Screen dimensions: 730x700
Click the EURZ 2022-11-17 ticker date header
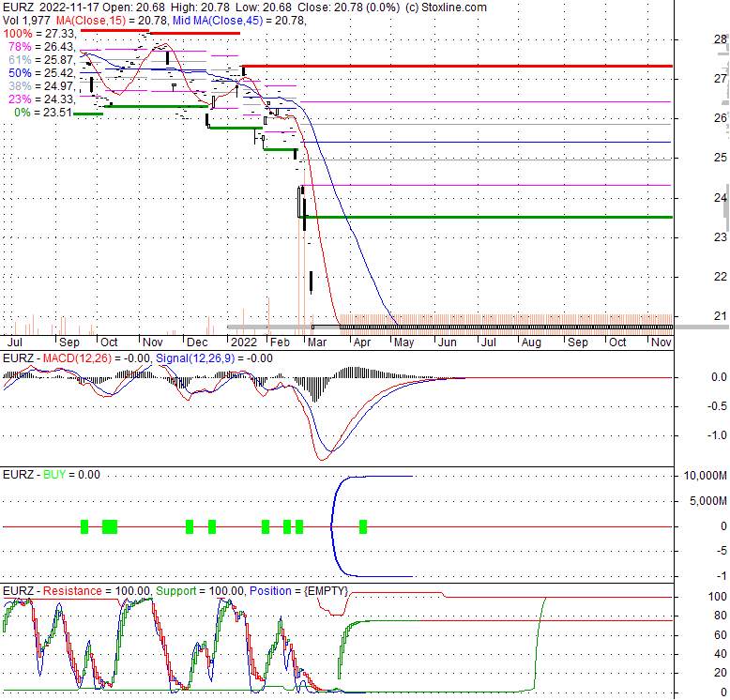pos(51,8)
